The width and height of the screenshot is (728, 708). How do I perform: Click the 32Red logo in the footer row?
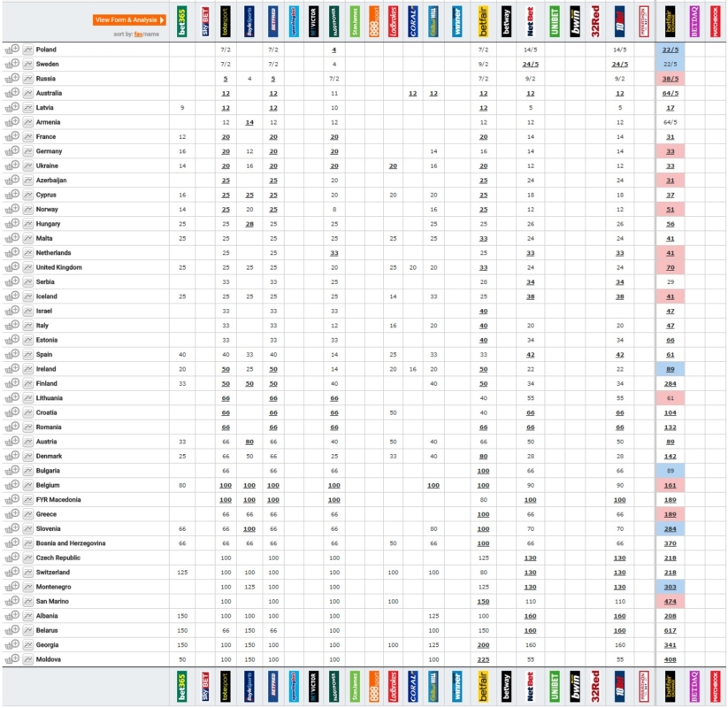(595, 686)
